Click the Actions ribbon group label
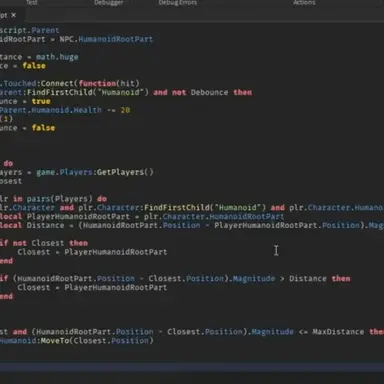The image size is (384, 384). pos(304,3)
